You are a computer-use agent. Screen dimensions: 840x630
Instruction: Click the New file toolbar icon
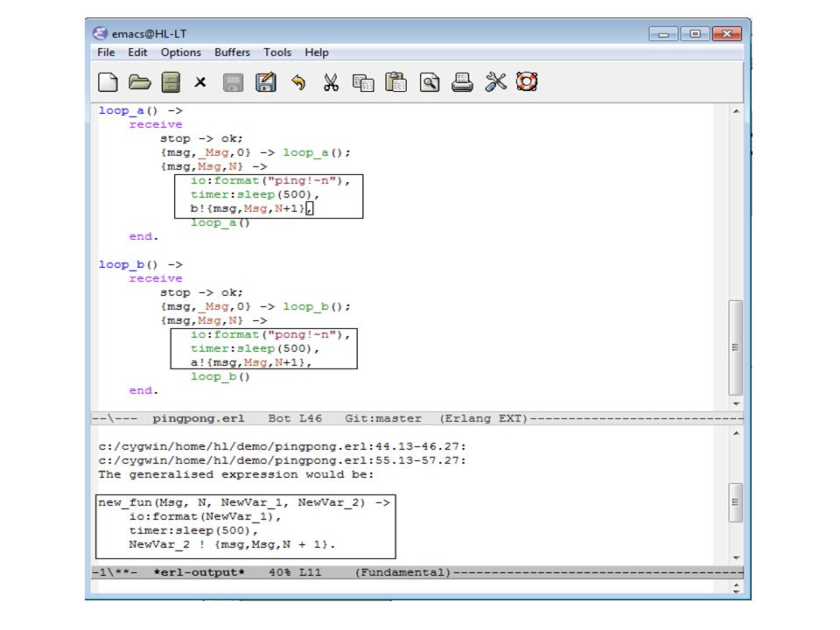tap(108, 82)
